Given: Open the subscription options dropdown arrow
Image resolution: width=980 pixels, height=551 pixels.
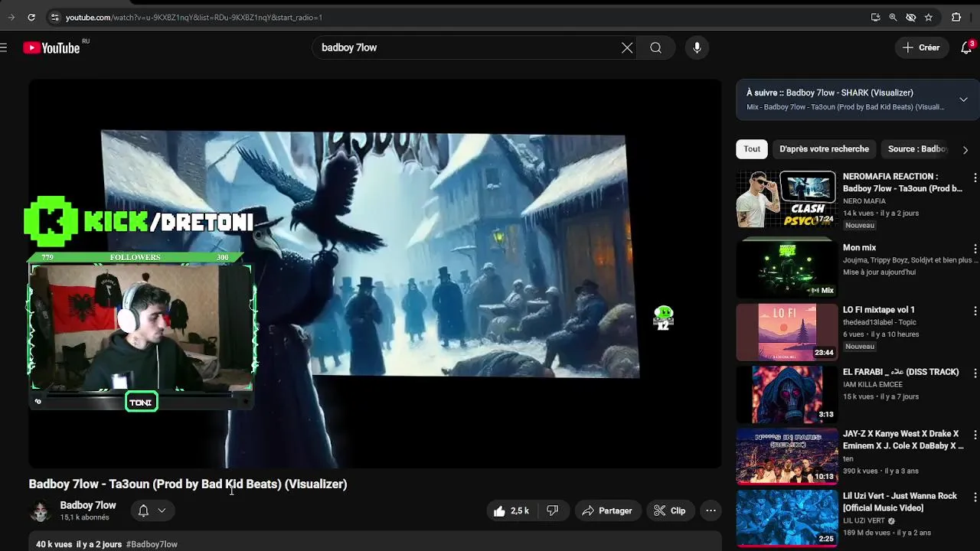Looking at the screenshot, I should [162, 510].
